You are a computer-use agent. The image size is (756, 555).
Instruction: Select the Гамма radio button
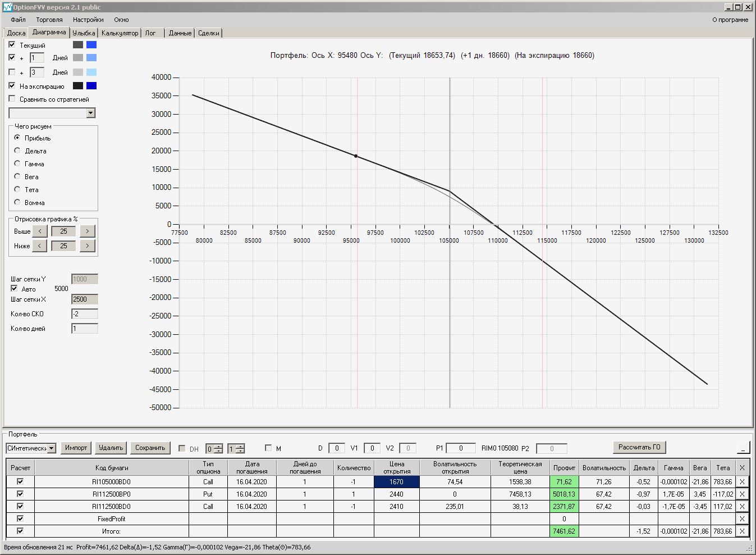(x=17, y=163)
